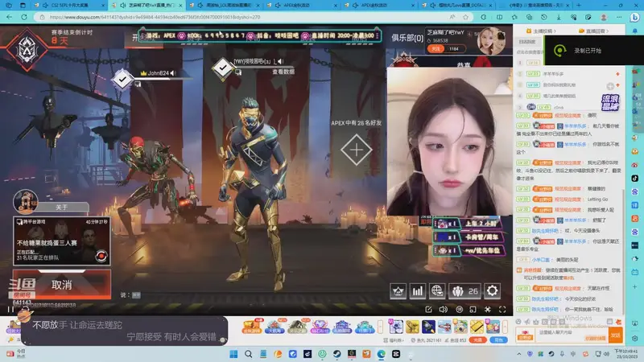The width and height of the screenshot is (644, 362).
Task: Open in-game stats bar chart icon
Action: tap(417, 291)
